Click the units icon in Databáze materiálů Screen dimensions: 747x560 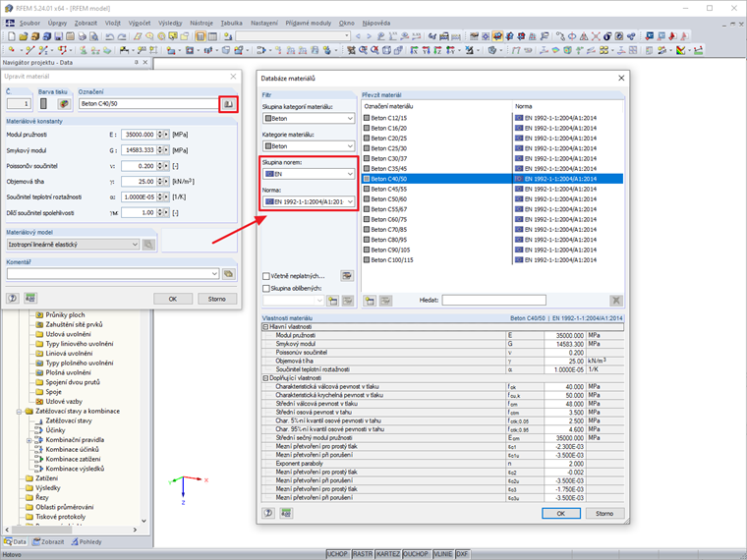click(x=286, y=513)
